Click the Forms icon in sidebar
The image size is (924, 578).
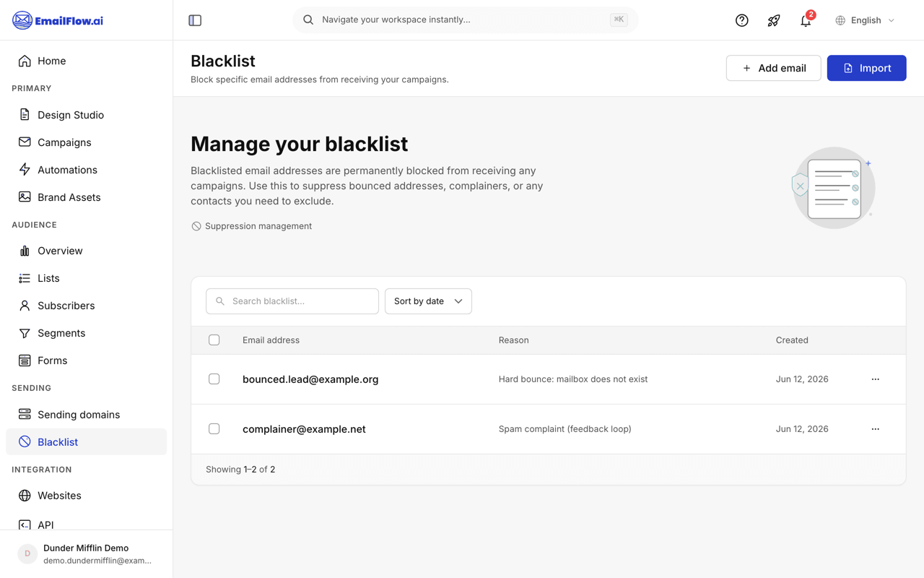[x=25, y=361]
